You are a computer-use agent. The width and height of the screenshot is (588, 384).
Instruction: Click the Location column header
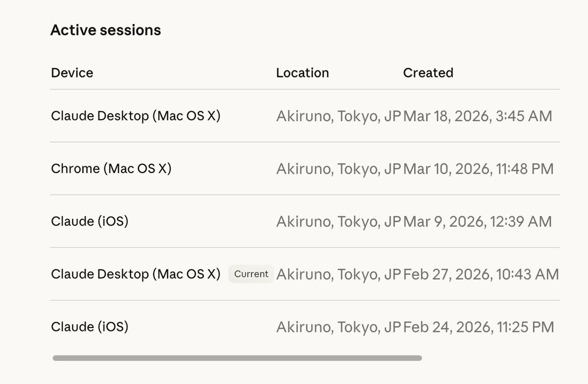pos(302,73)
